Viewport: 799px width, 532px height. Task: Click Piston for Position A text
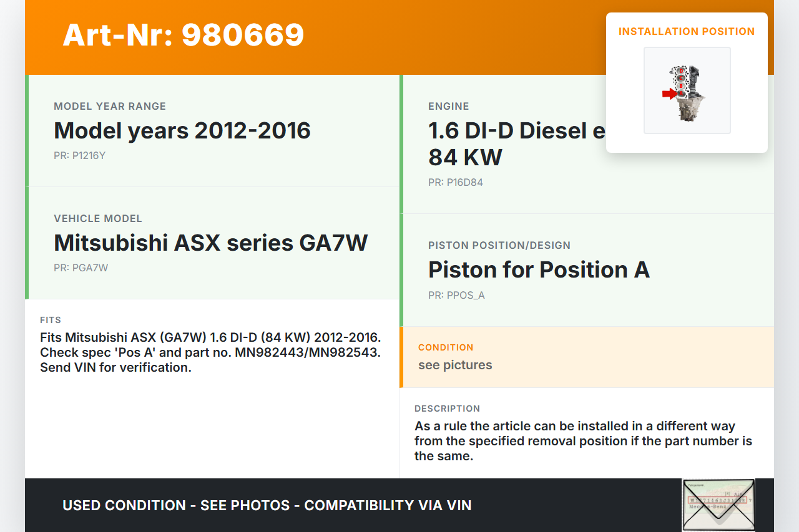[x=539, y=270]
